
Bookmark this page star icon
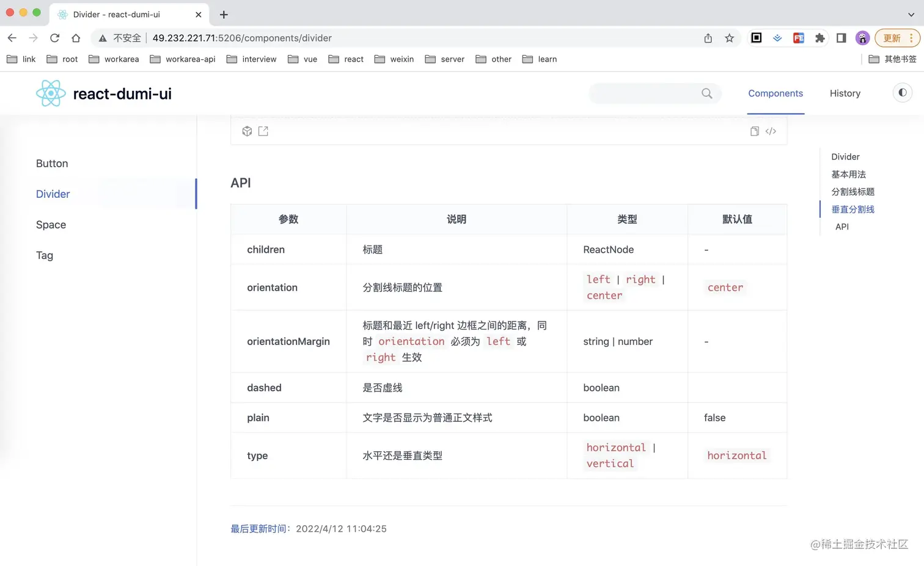[730, 38]
